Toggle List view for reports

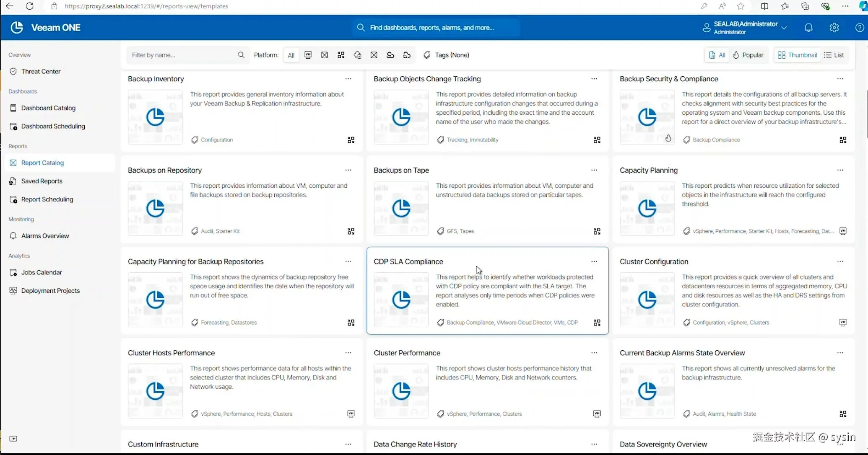[834, 55]
